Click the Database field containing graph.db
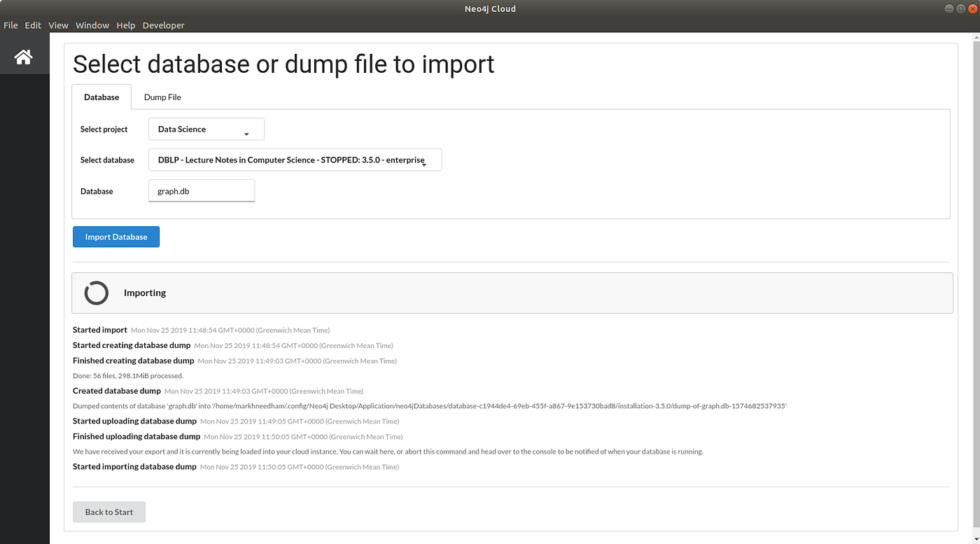Image resolution: width=980 pixels, height=544 pixels. coord(202,190)
